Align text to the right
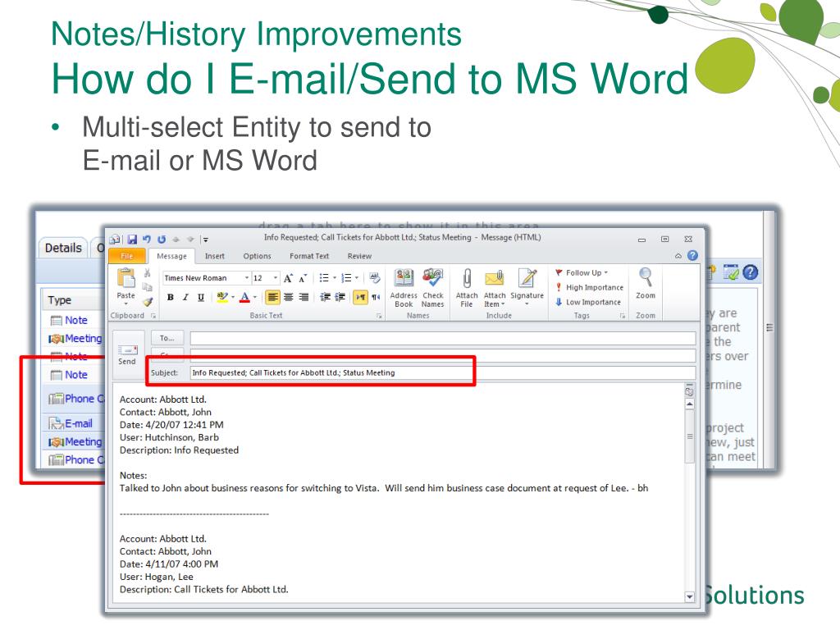 pyautogui.click(x=304, y=297)
